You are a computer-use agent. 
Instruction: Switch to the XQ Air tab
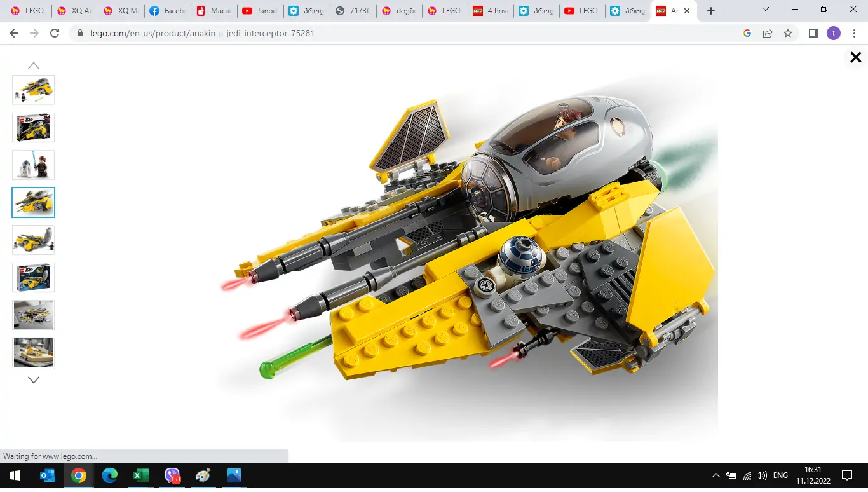(74, 11)
